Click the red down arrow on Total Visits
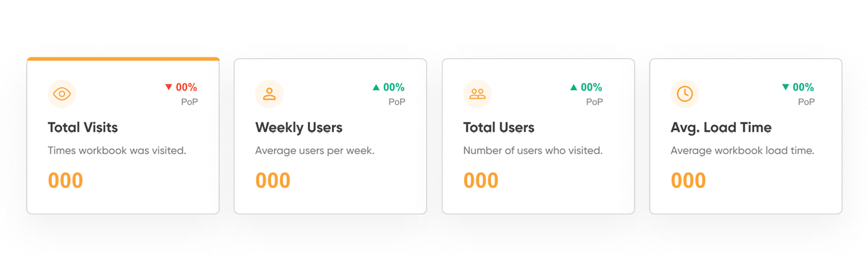 (168, 87)
